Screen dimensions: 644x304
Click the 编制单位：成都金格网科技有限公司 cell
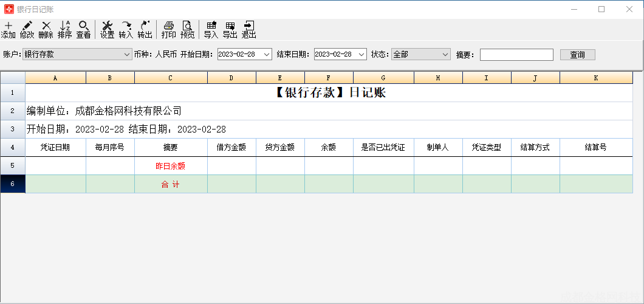pyautogui.click(x=329, y=111)
